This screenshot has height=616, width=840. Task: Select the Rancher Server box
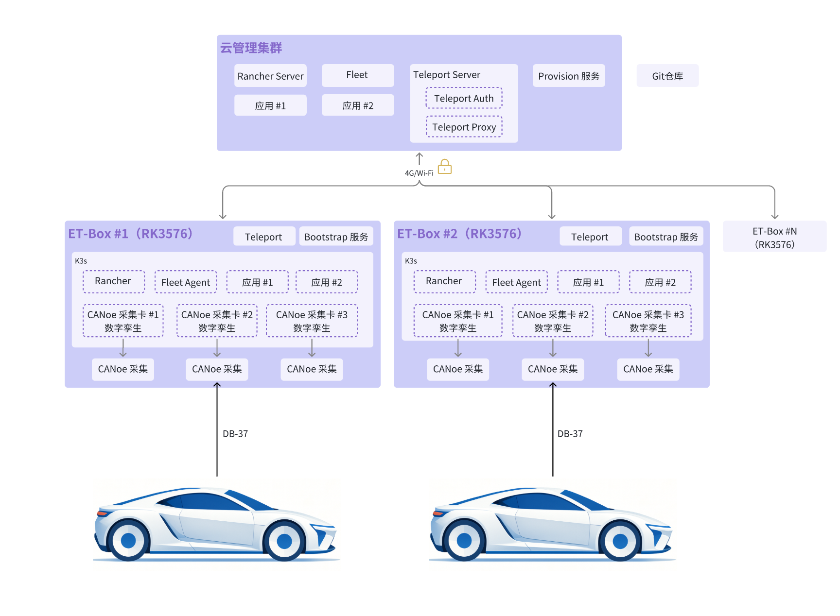tap(270, 76)
